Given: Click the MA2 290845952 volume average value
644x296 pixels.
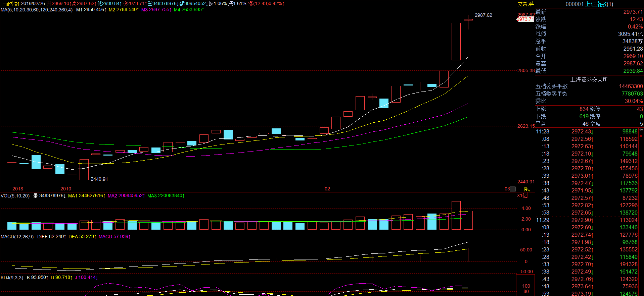Looking at the screenshot, I should coord(127,196).
